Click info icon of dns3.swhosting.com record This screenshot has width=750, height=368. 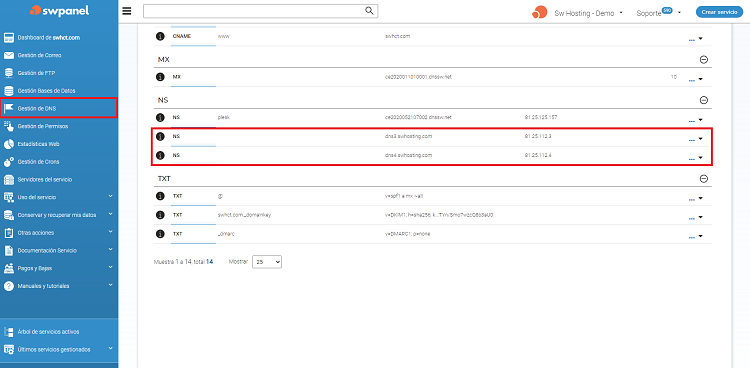point(160,136)
